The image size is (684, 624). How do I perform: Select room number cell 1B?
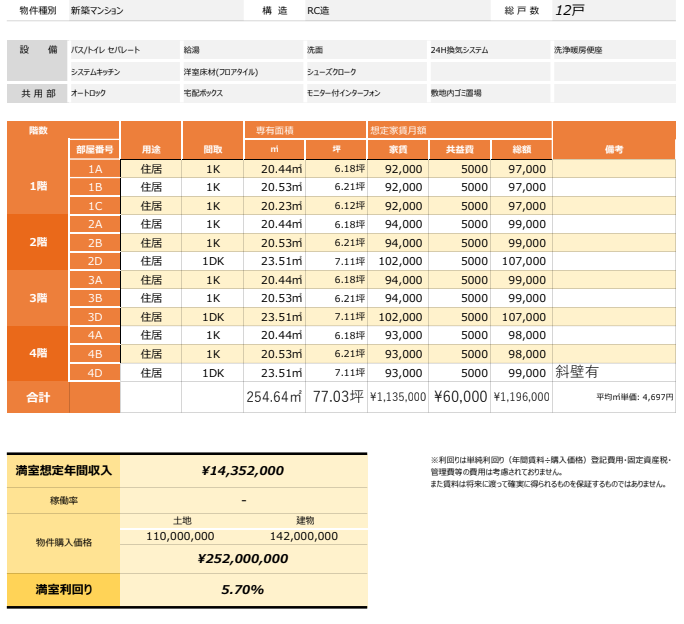pos(95,187)
